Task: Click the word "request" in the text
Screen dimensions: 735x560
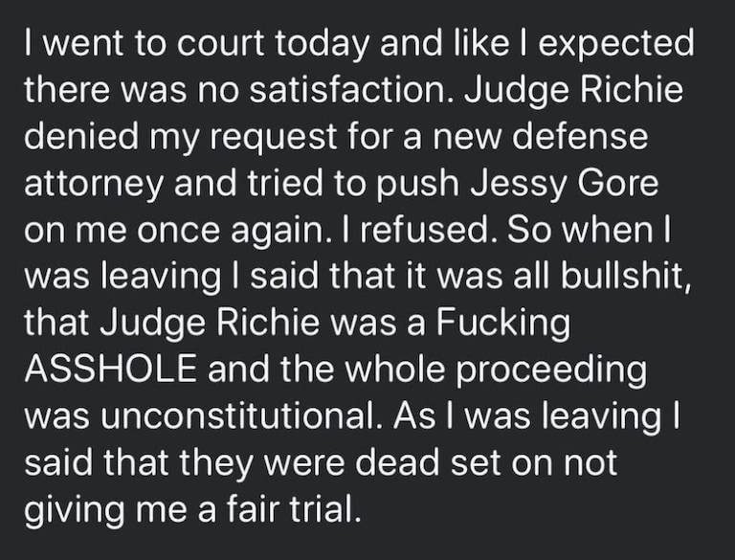Action: tap(273, 139)
